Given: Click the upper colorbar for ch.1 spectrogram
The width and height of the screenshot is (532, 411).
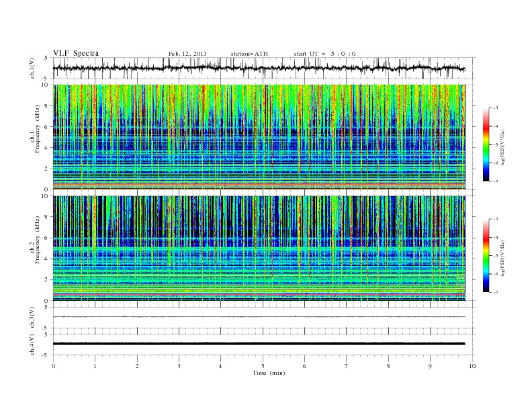Looking at the screenshot, I should [x=486, y=144].
